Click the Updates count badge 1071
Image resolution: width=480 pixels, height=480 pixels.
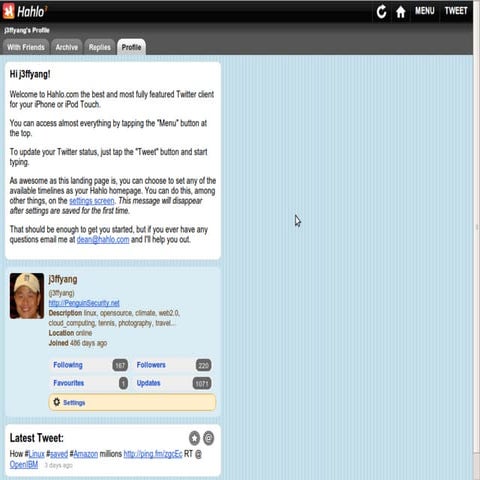pos(202,384)
